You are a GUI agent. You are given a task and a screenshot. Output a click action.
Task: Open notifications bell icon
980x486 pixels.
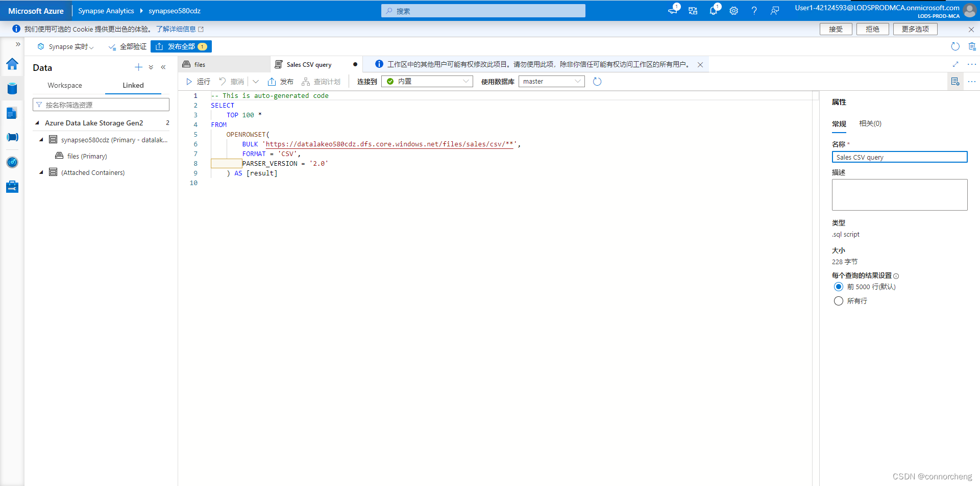click(x=713, y=10)
